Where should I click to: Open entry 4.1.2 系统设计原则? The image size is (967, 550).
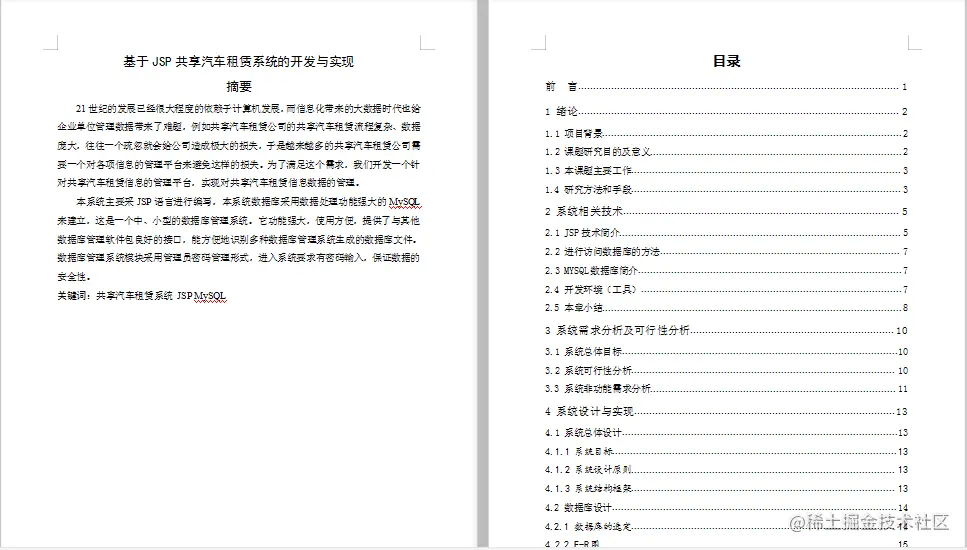726,470
